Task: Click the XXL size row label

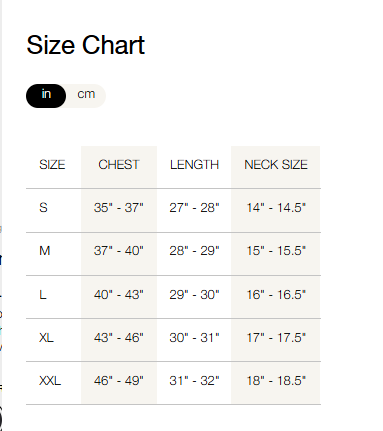Action: coord(50,381)
